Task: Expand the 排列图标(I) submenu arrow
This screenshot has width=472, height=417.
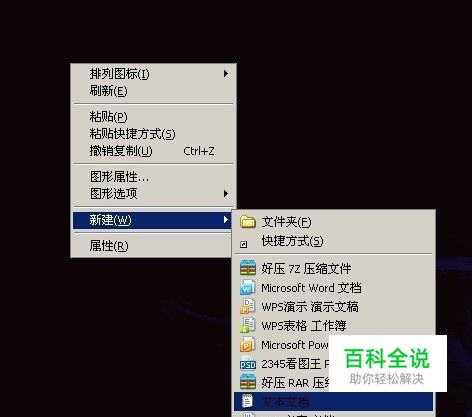Action: (x=226, y=74)
